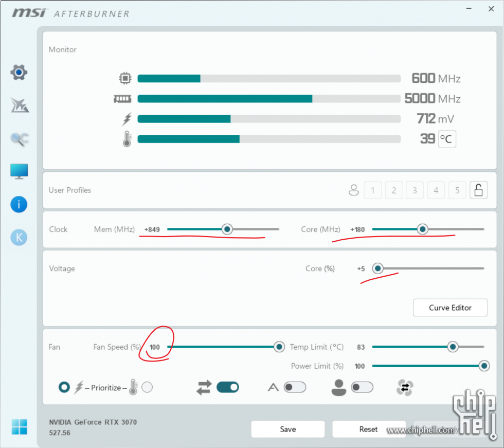Click the 712 mV voltage reading
The width and height of the screenshot is (504, 448).
tap(436, 119)
